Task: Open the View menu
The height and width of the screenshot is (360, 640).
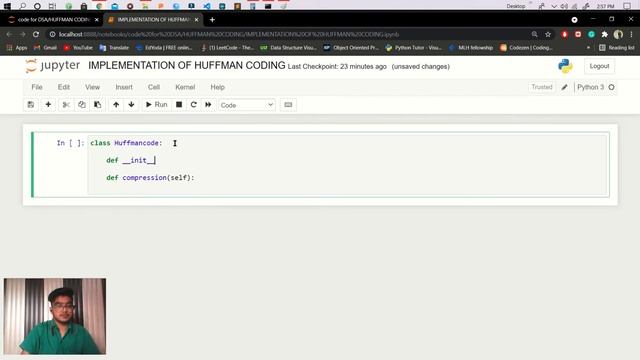Action: tap(93, 87)
